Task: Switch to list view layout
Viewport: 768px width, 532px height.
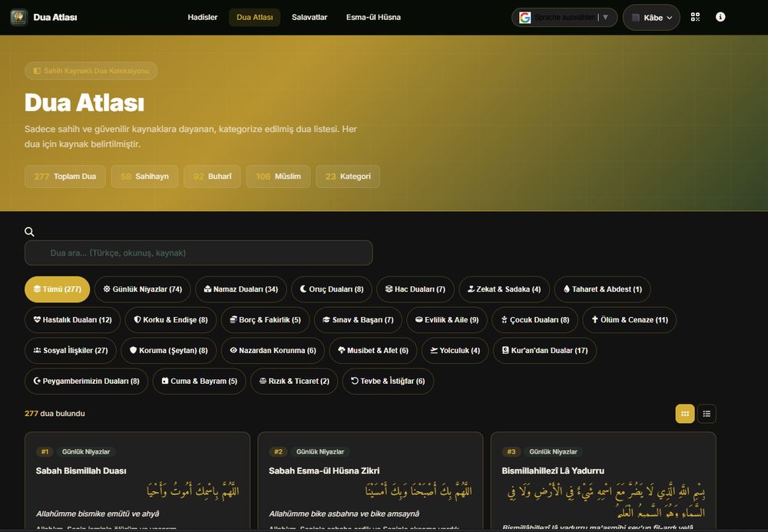Action: coord(707,414)
